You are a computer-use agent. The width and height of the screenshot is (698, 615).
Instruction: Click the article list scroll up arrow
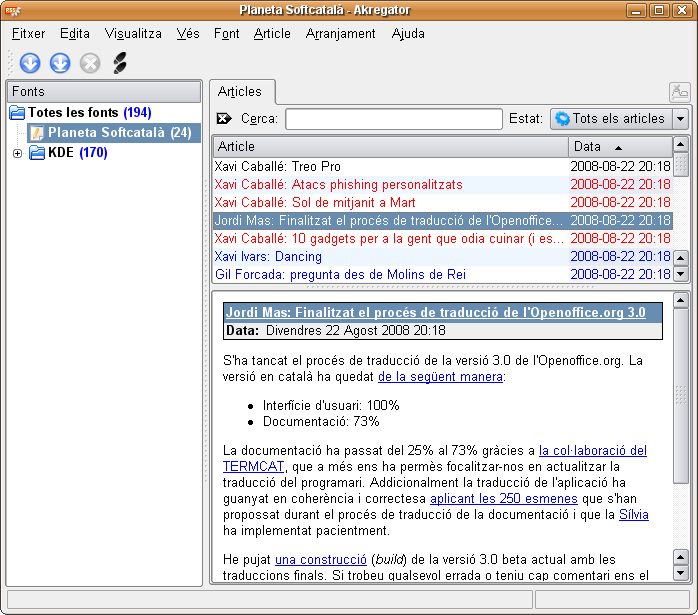[x=681, y=145]
